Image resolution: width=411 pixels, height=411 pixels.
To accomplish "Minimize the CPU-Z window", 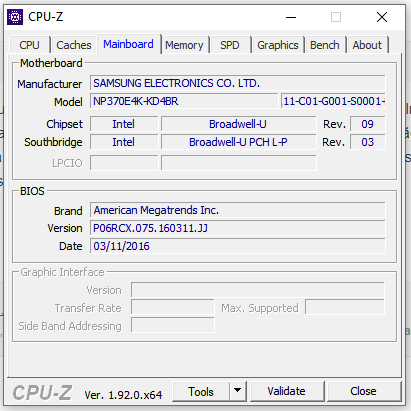I will pyautogui.click(x=291, y=17).
